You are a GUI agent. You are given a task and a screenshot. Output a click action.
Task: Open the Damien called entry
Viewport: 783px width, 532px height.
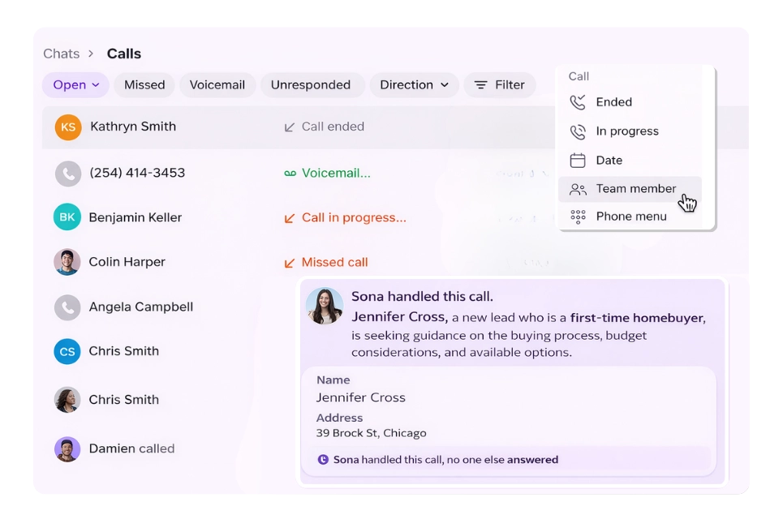click(131, 448)
